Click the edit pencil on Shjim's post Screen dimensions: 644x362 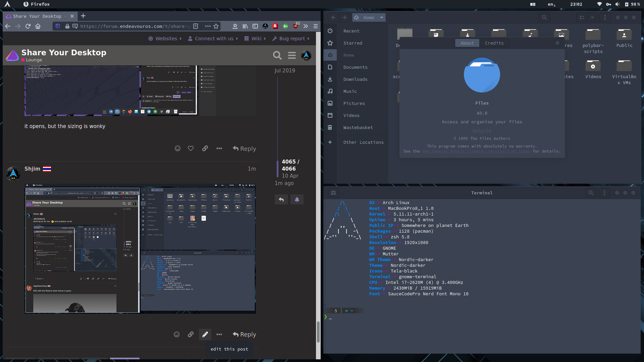click(205, 334)
